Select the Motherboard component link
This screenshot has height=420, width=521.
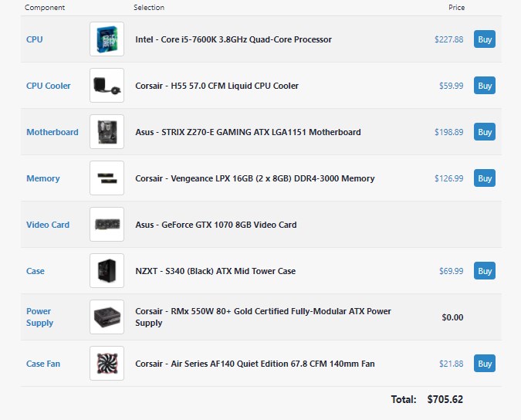[x=52, y=132]
